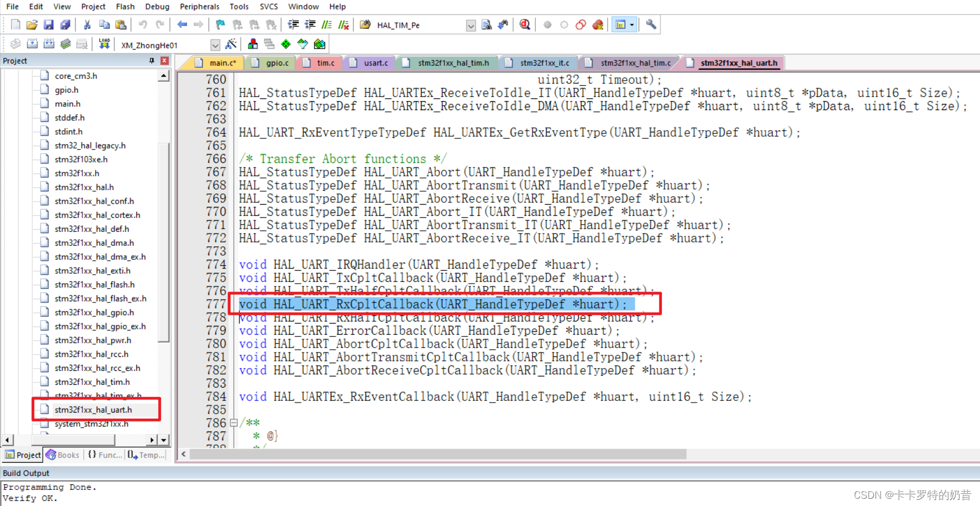Open the HAL_TIM_Pe search history dropdown
Image resolution: width=980 pixels, height=506 pixels.
(x=470, y=24)
